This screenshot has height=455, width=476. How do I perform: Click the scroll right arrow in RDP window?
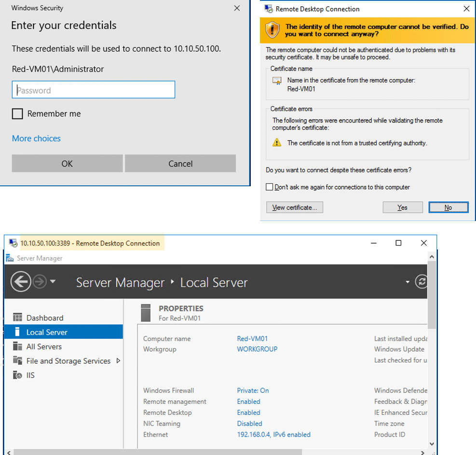[x=422, y=453]
